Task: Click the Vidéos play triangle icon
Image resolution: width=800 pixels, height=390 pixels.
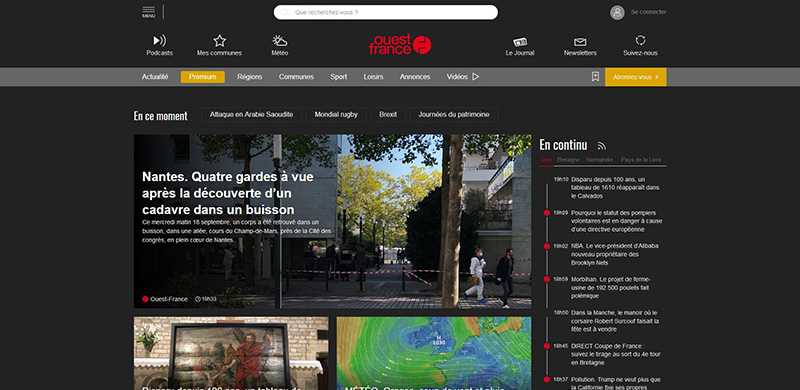Action: (x=476, y=77)
